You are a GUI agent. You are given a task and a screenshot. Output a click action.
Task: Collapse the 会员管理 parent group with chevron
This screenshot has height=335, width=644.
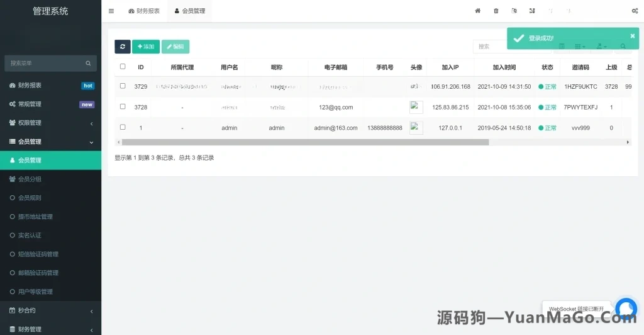click(91, 142)
